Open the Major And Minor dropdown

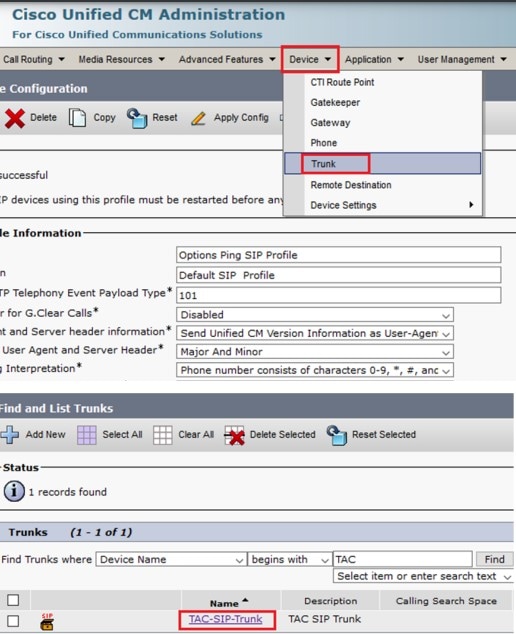(315, 352)
